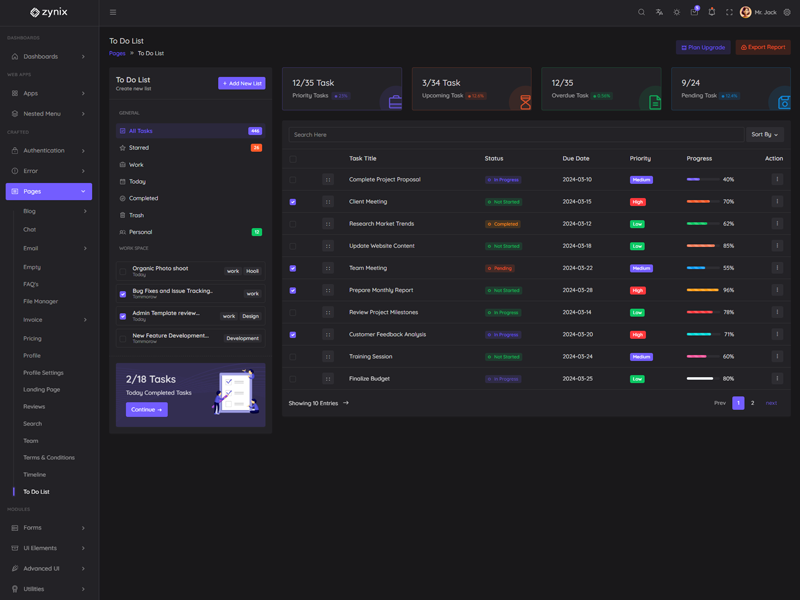Expand the Authentication sidebar menu
The height and width of the screenshot is (600, 800).
tap(48, 151)
